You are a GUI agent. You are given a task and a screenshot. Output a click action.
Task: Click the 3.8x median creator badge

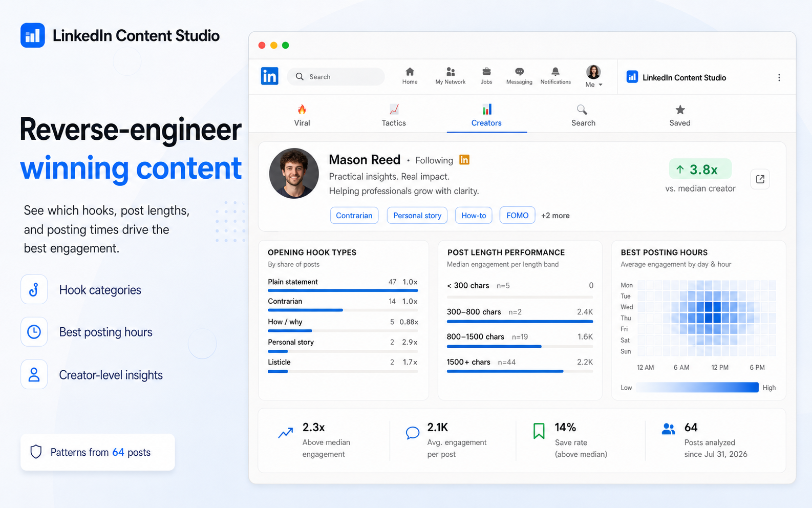(x=700, y=169)
